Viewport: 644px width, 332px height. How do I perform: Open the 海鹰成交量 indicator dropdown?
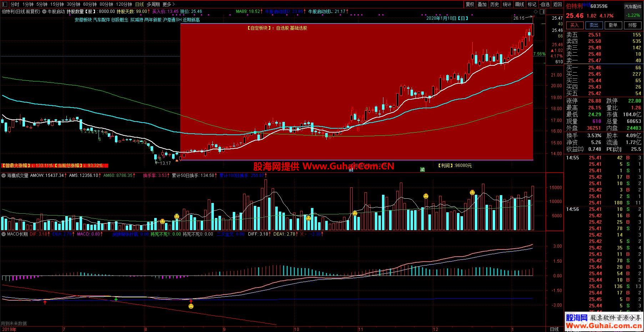(x=4, y=175)
